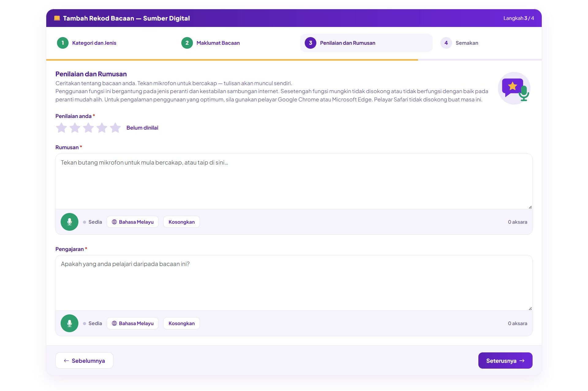
Task: Clear Pengajaran text with Kosongkan
Action: [x=182, y=323]
